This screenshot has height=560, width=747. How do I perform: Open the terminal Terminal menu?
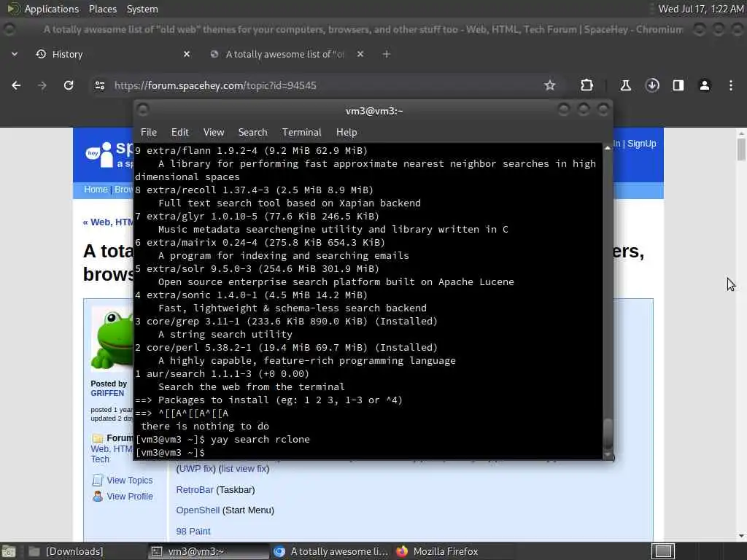[301, 133]
